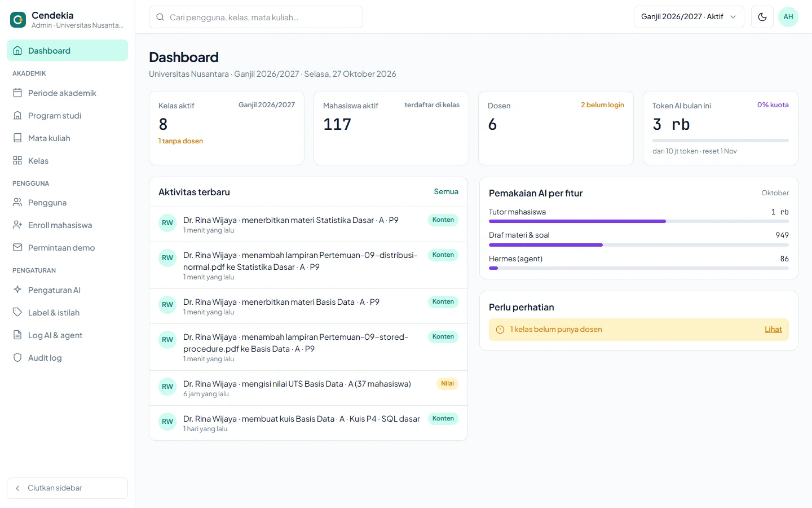Select the Hermes (agent) usage bar

point(639,268)
